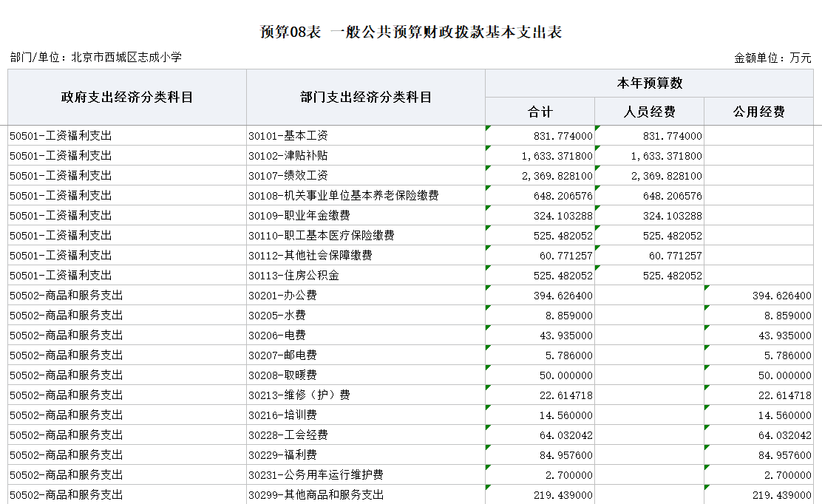Click 公用经费 value 219.439000
822x504 pixels.
(759, 494)
